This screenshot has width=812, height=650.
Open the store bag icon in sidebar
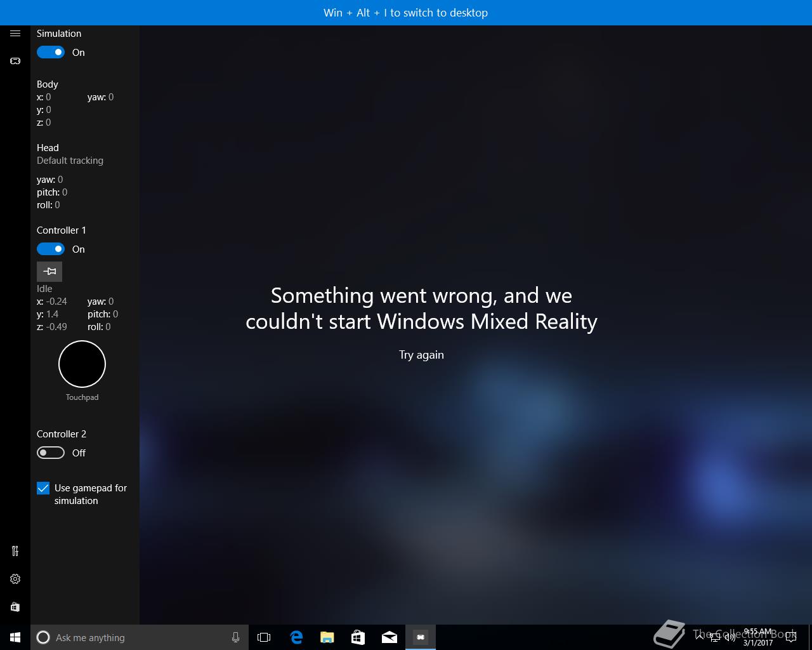coord(15,607)
